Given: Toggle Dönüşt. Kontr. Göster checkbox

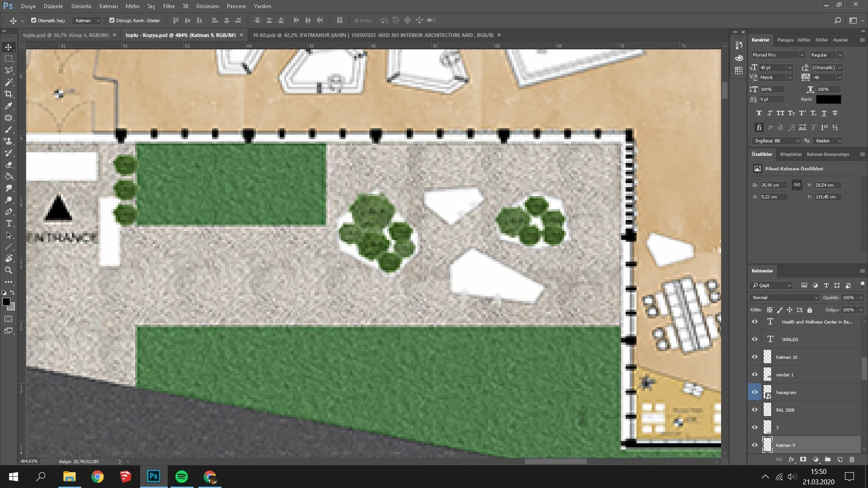Looking at the screenshot, I should 112,20.
